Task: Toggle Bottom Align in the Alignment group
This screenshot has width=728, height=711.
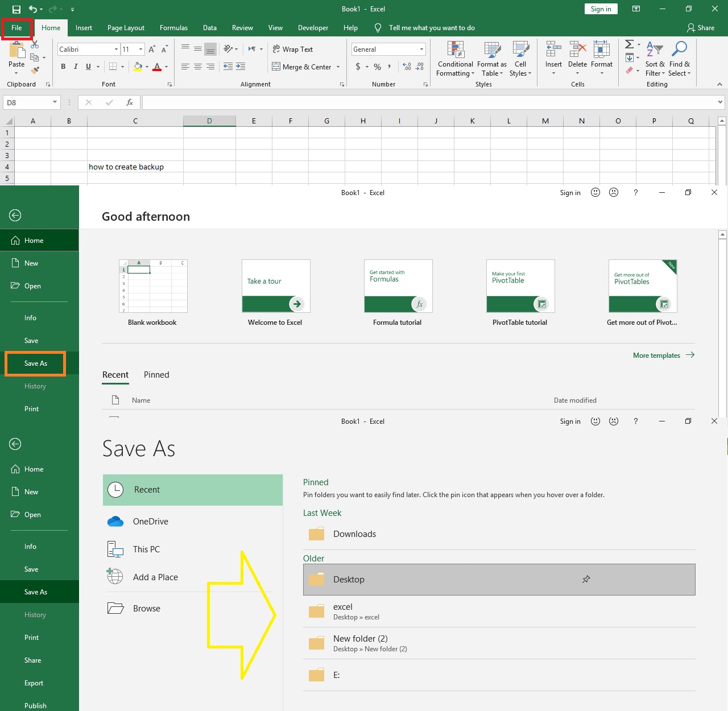Action: click(210, 49)
